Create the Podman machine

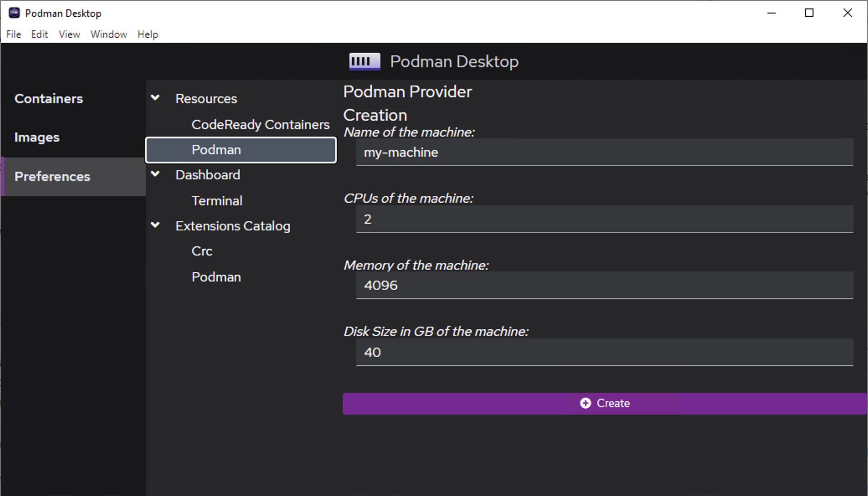pyautogui.click(x=604, y=403)
